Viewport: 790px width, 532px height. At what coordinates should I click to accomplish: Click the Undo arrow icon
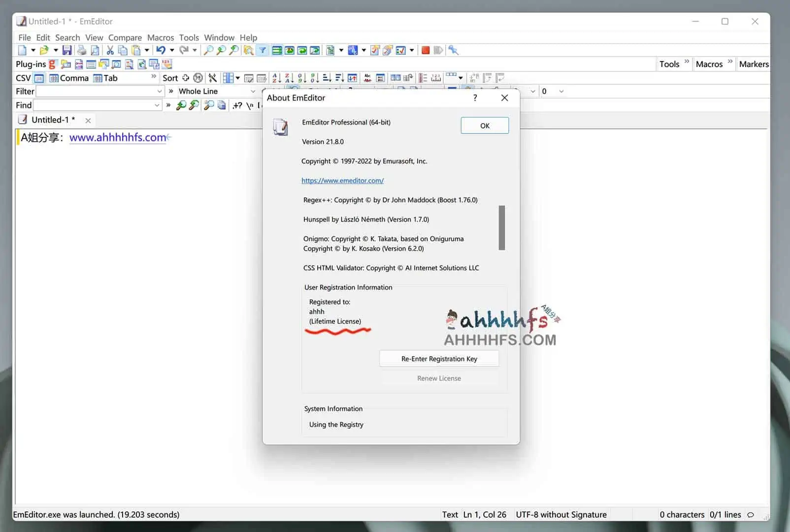(161, 50)
